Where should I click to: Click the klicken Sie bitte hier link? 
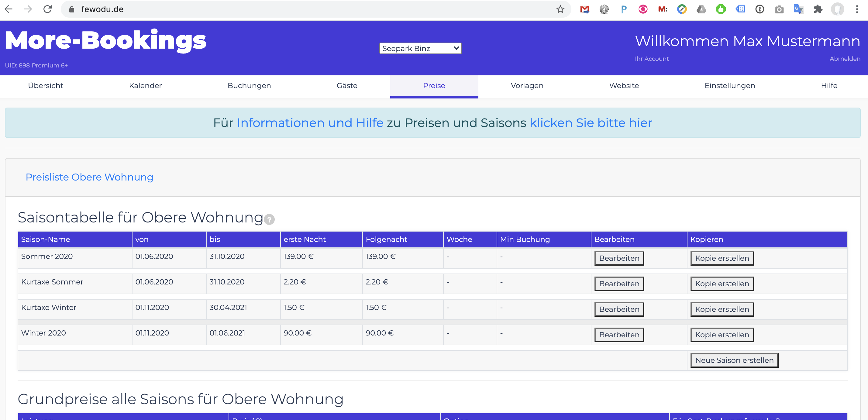click(x=591, y=122)
